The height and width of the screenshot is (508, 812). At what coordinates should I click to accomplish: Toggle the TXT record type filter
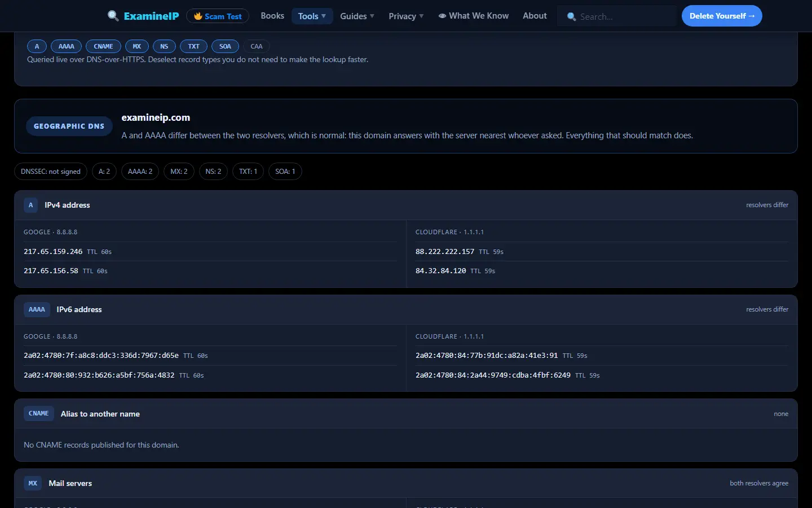194,46
